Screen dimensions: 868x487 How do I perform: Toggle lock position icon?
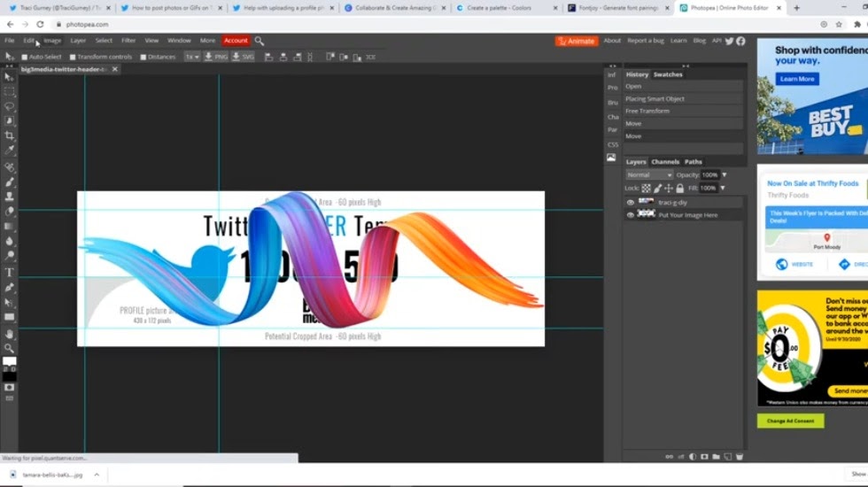pyautogui.click(x=669, y=188)
